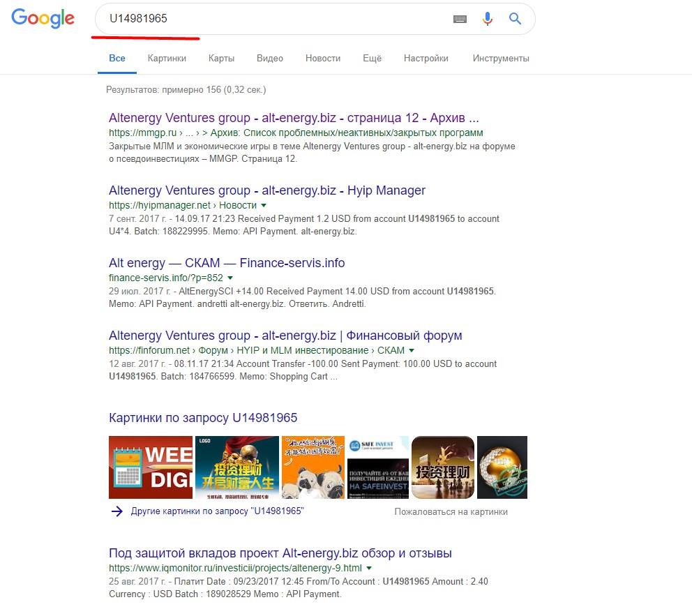Click 'Другие картинки по запросу "U14981965"' link

tap(217, 511)
